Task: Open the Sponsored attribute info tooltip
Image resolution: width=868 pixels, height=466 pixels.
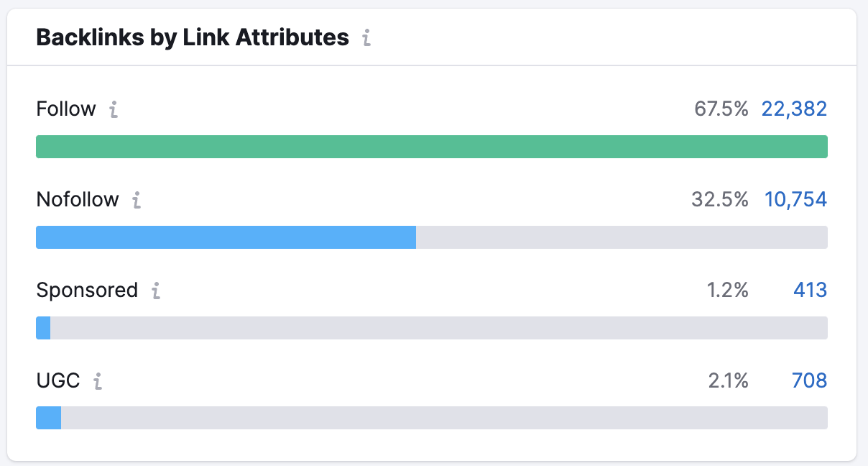Action: coord(157,292)
